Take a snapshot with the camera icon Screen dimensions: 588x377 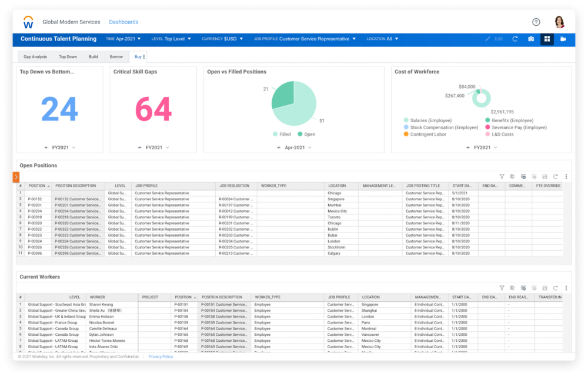[x=531, y=39]
